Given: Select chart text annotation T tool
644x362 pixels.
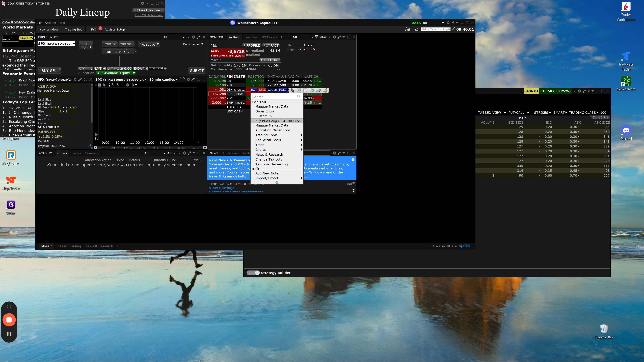Looking at the screenshot, I should (x=99, y=85).
